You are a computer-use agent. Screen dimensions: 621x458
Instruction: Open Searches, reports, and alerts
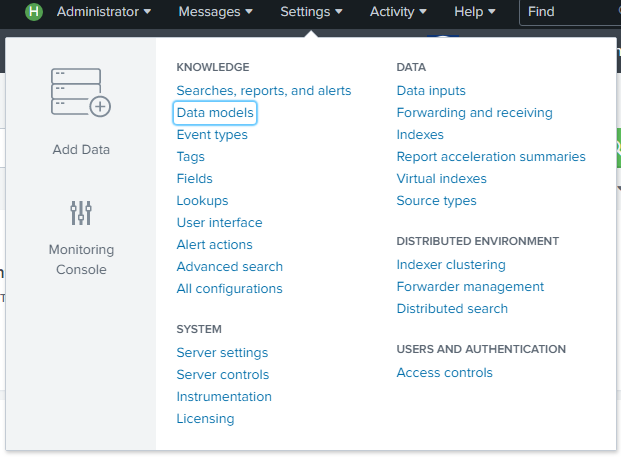pos(264,91)
